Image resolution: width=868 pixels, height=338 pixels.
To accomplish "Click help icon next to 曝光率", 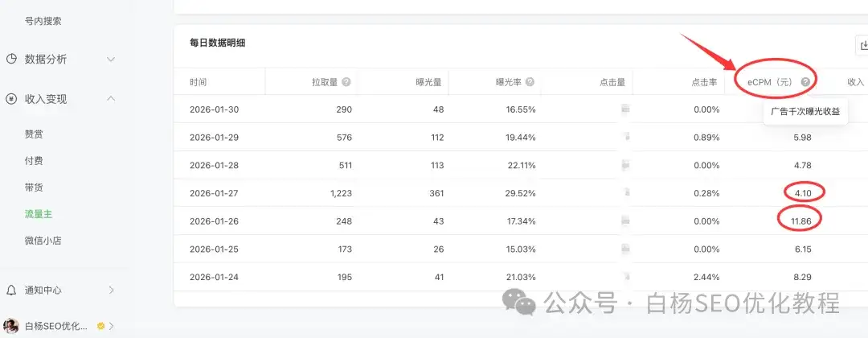I will [x=530, y=82].
